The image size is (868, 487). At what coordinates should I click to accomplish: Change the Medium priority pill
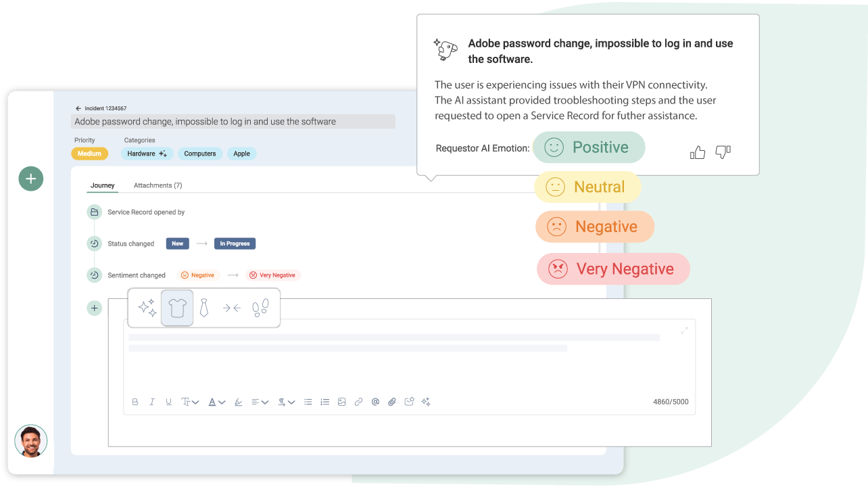pyautogui.click(x=89, y=154)
